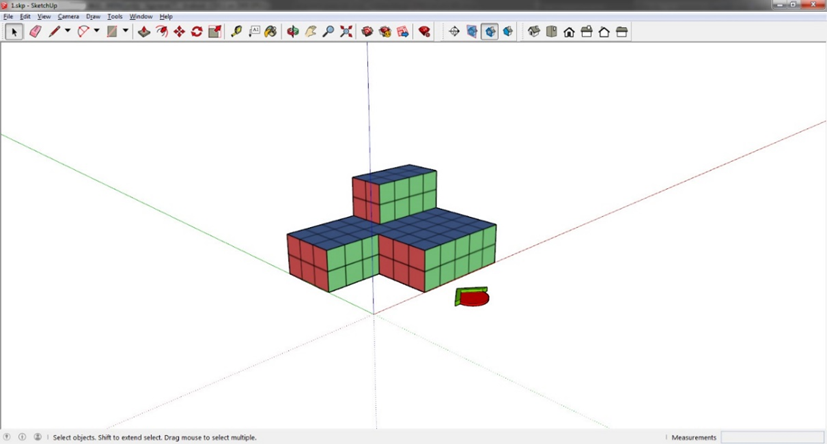Select the Scale tool
The image size is (829, 445).
(x=215, y=32)
